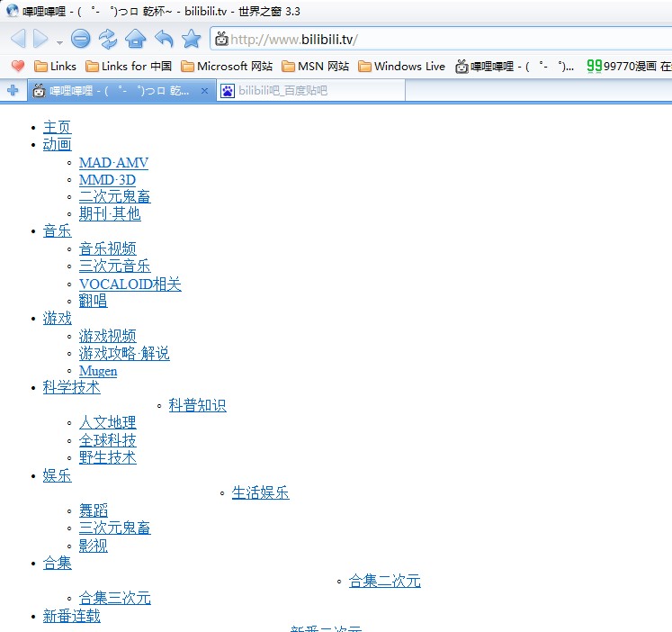Open 三次元鬼畜 link
This screenshot has height=632, width=672.
click(115, 528)
